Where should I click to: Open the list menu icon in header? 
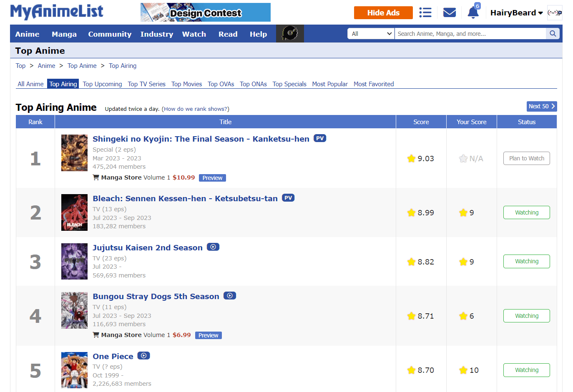pos(425,12)
